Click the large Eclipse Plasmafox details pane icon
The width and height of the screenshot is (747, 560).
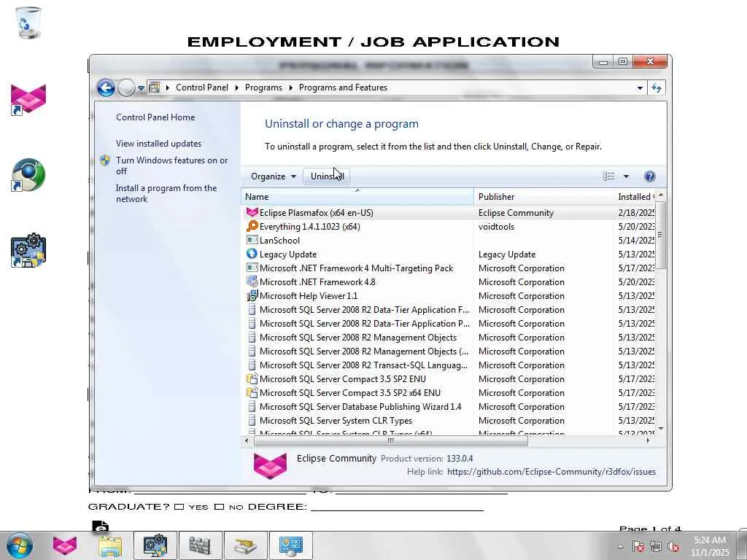(x=270, y=465)
